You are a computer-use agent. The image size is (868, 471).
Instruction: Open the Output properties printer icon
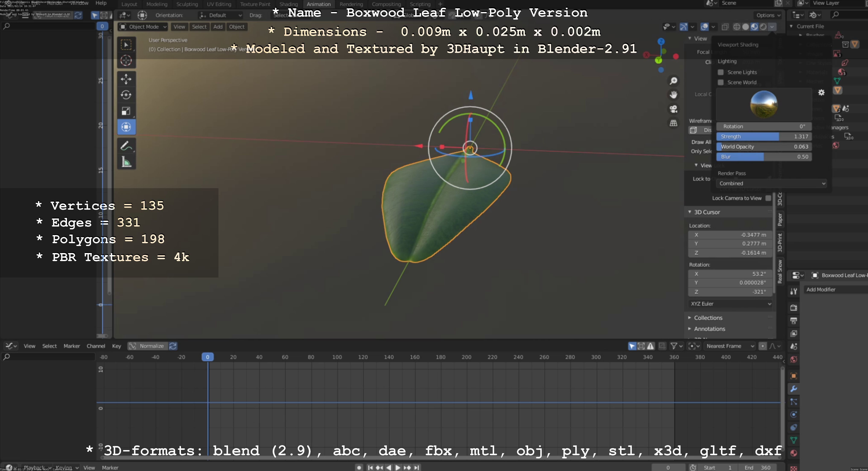tap(794, 321)
